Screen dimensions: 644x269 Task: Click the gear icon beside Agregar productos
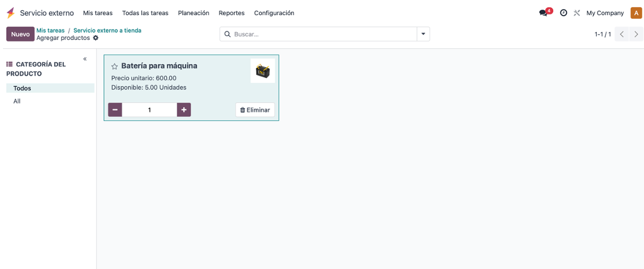click(96, 38)
